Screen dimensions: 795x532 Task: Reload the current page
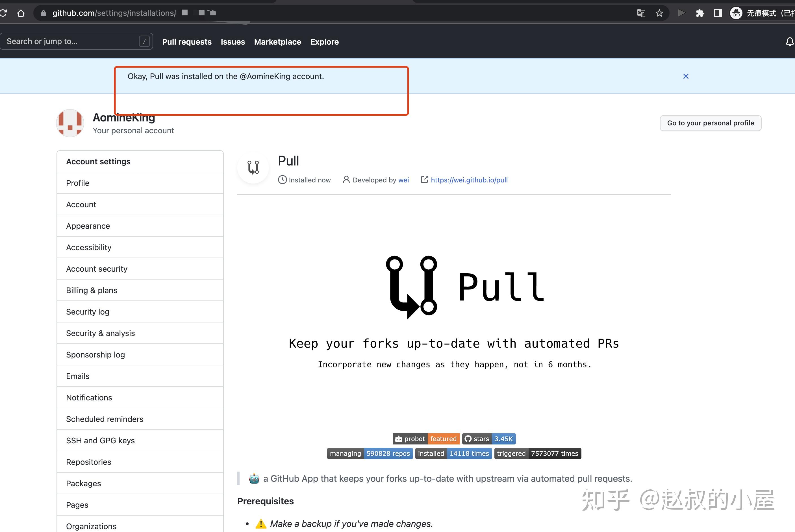pyautogui.click(x=3, y=13)
